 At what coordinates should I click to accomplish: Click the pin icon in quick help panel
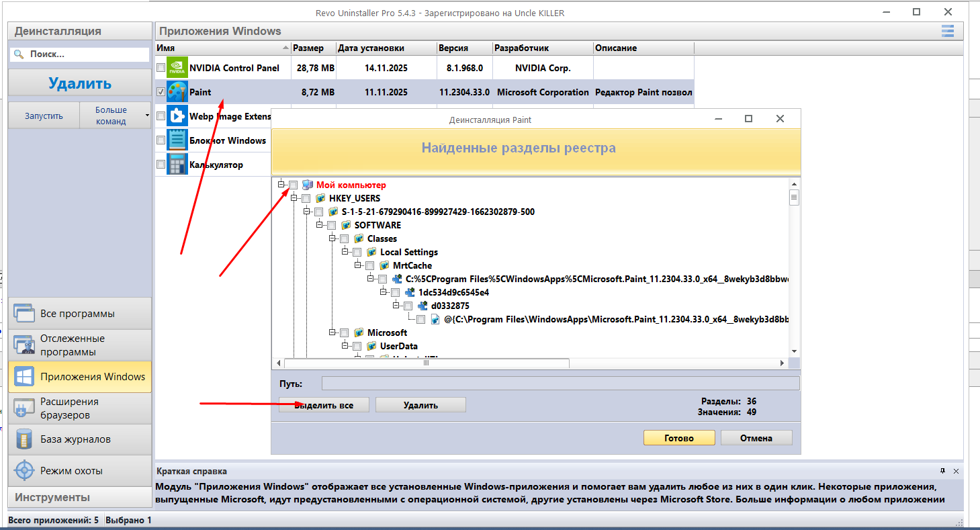click(943, 471)
